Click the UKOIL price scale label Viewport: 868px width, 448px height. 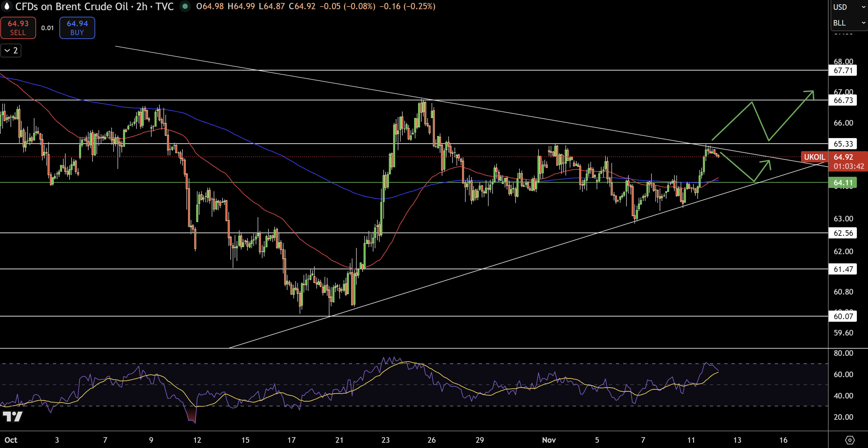tap(814, 157)
